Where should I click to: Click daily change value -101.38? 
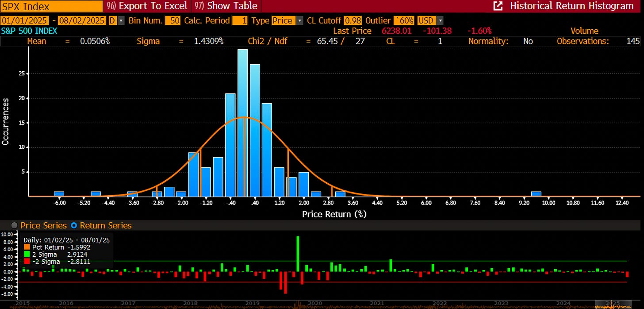[437, 31]
